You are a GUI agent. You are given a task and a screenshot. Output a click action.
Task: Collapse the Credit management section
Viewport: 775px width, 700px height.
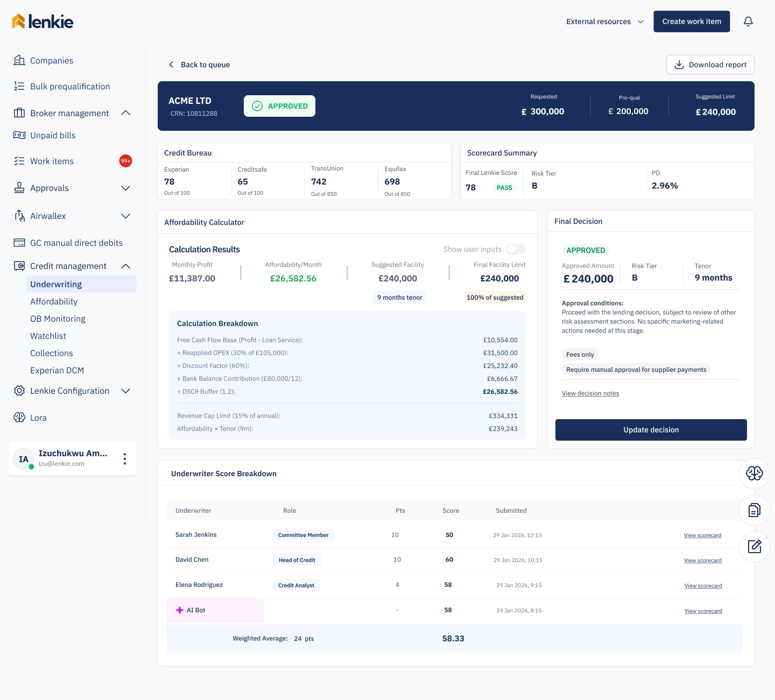[x=126, y=266]
